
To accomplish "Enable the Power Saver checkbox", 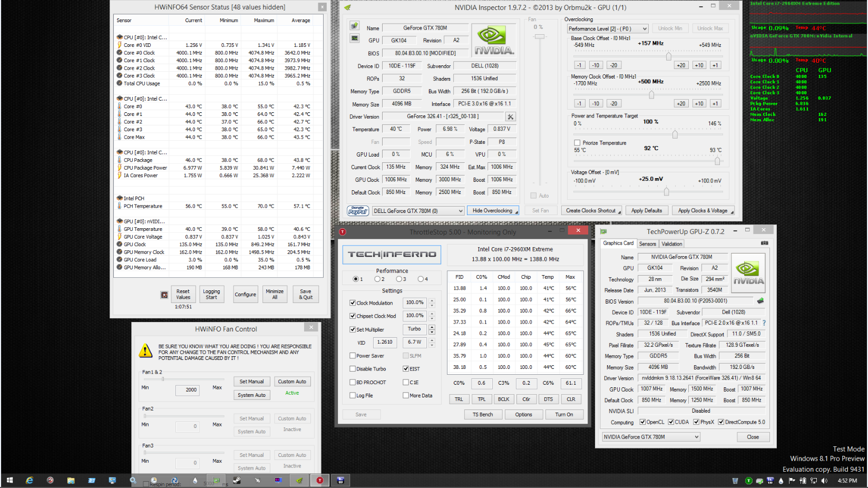I will coord(353,356).
